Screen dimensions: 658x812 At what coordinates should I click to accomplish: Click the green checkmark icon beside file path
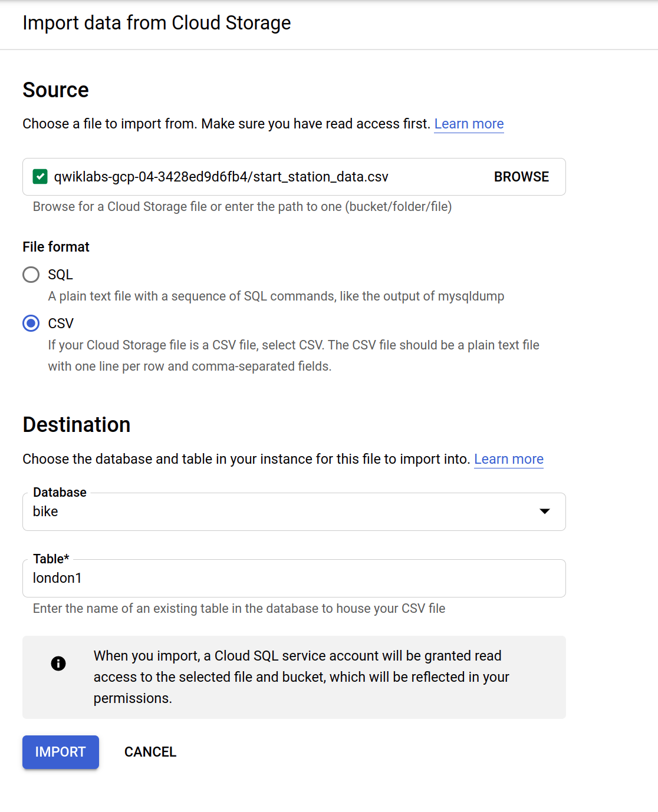click(40, 176)
